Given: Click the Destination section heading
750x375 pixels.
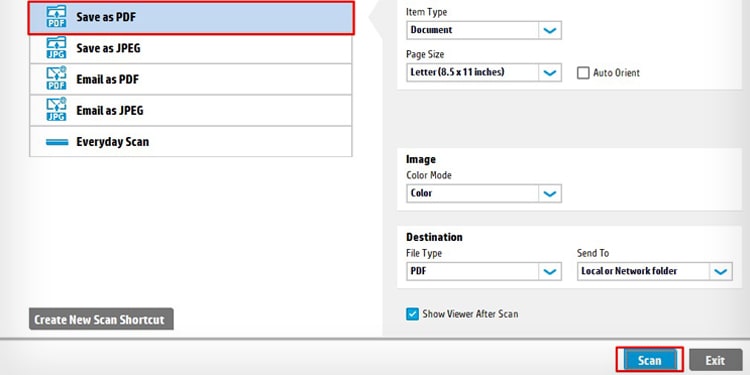Looking at the screenshot, I should click(434, 237).
